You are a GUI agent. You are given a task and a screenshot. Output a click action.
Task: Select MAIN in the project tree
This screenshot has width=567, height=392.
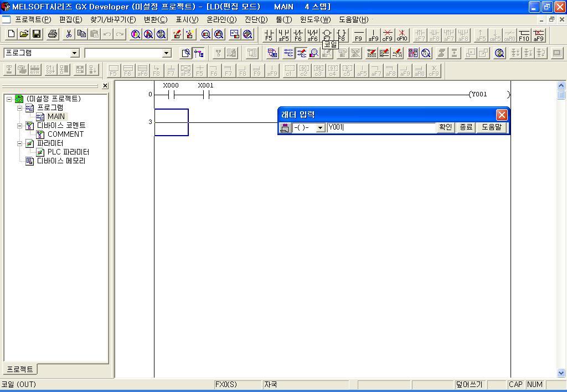[56, 116]
